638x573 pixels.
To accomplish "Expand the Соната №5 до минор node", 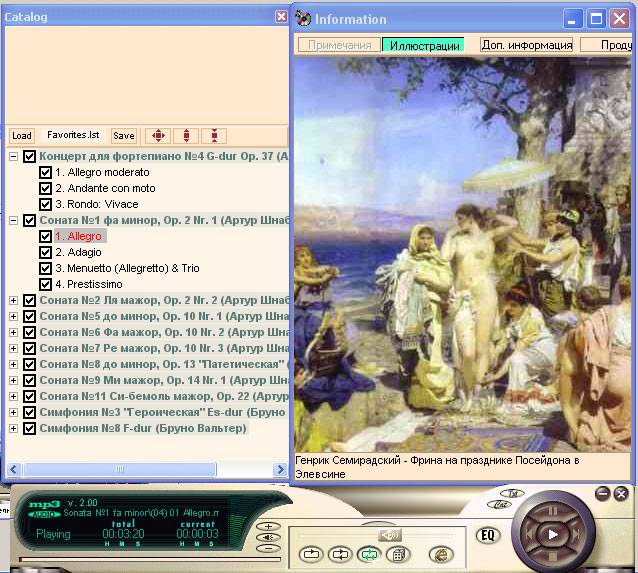I will [13, 316].
